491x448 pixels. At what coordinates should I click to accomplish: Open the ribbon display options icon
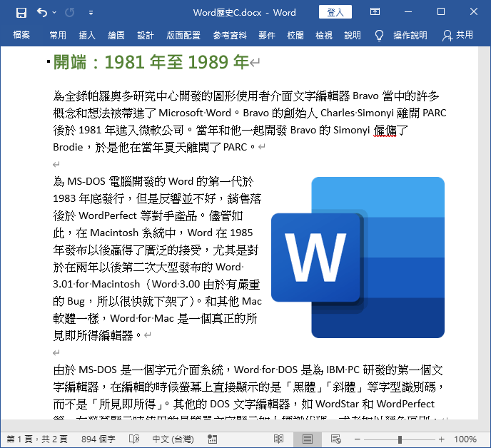tap(375, 12)
